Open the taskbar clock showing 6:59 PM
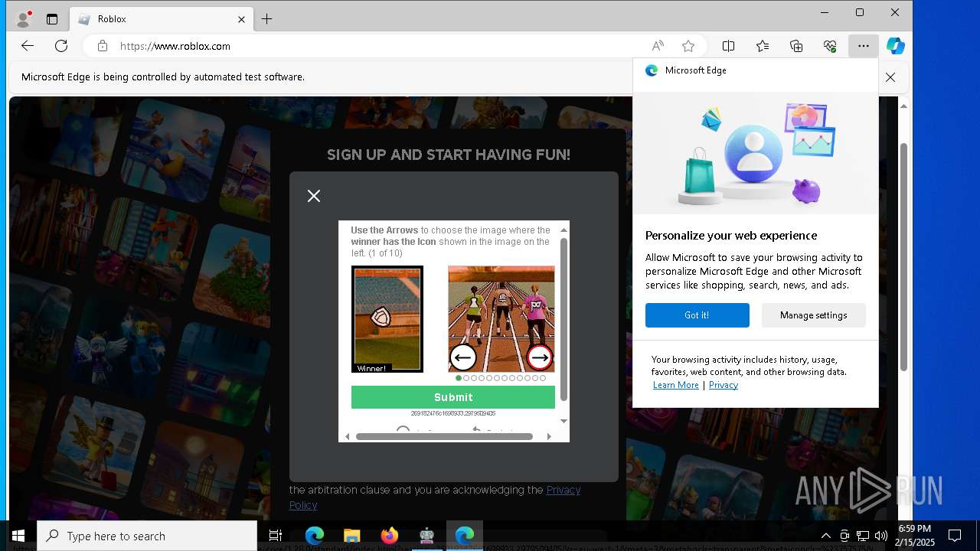Image resolution: width=980 pixels, height=551 pixels. 914,536
